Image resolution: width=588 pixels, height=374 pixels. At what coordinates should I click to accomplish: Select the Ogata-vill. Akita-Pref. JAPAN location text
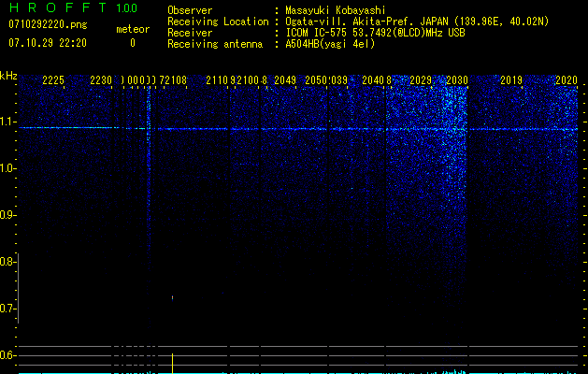417,22
